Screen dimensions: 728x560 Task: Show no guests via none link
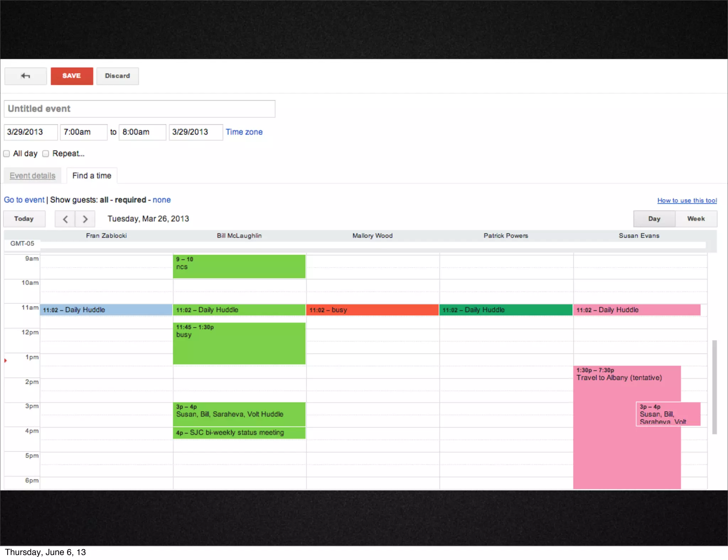tap(161, 200)
